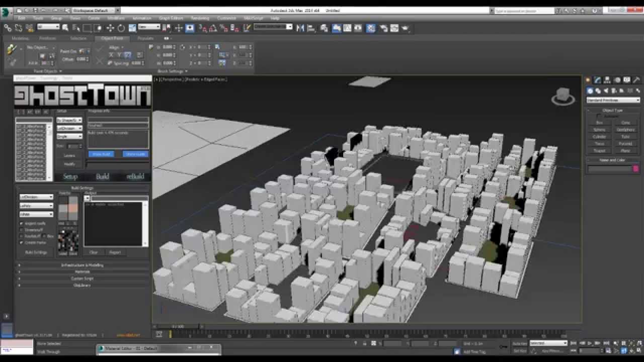This screenshot has width=644, height=362.
Task: Toggle the Y axis button in Object Paint
Action: [119, 55]
